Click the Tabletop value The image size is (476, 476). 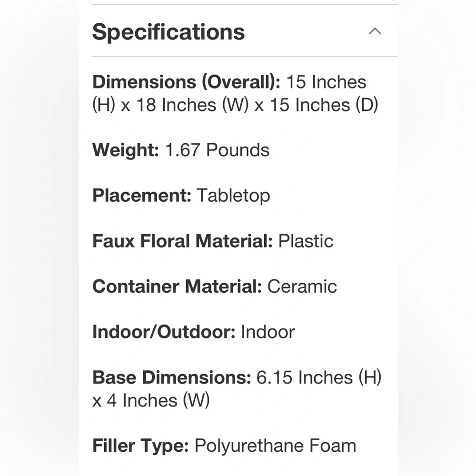(x=233, y=196)
